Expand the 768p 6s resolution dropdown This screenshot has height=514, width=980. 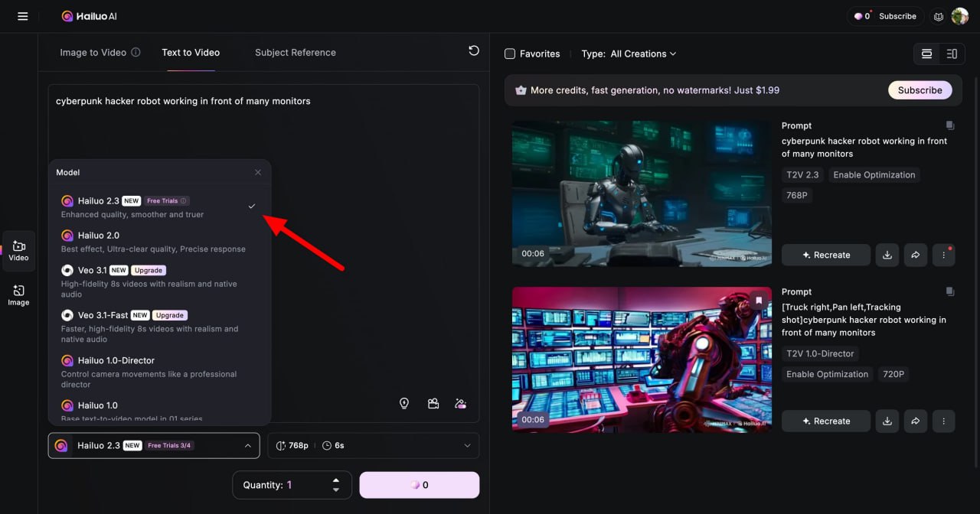pyautogui.click(x=373, y=445)
